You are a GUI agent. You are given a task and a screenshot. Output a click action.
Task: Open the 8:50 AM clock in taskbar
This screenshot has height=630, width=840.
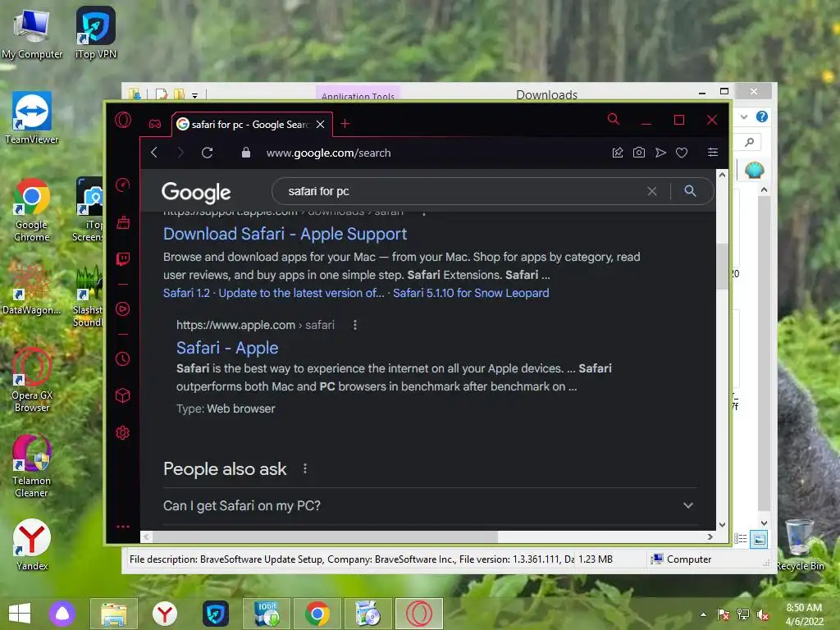tap(804, 614)
